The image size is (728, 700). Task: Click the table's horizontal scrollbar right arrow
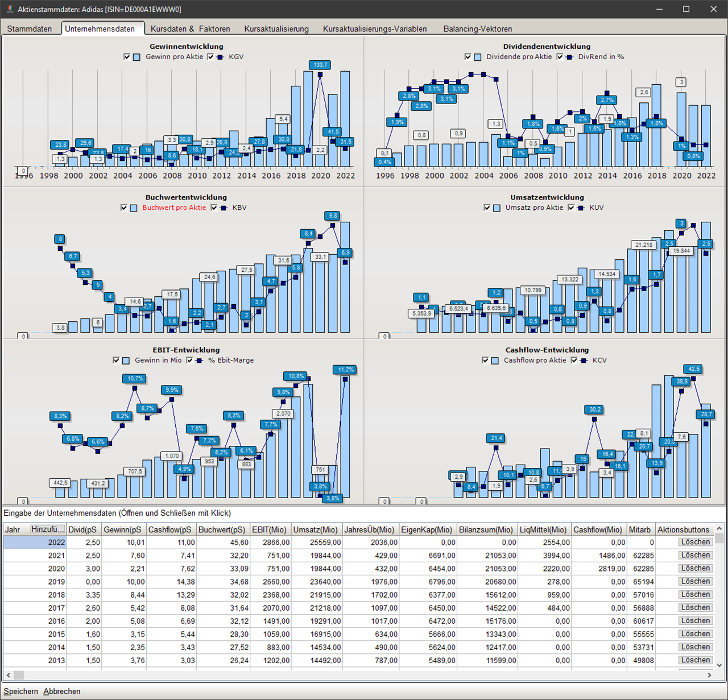click(x=709, y=675)
